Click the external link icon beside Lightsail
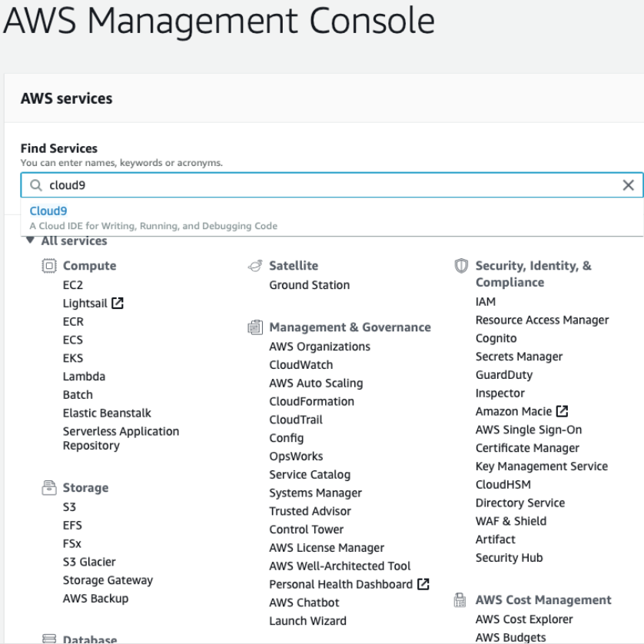 tap(118, 304)
